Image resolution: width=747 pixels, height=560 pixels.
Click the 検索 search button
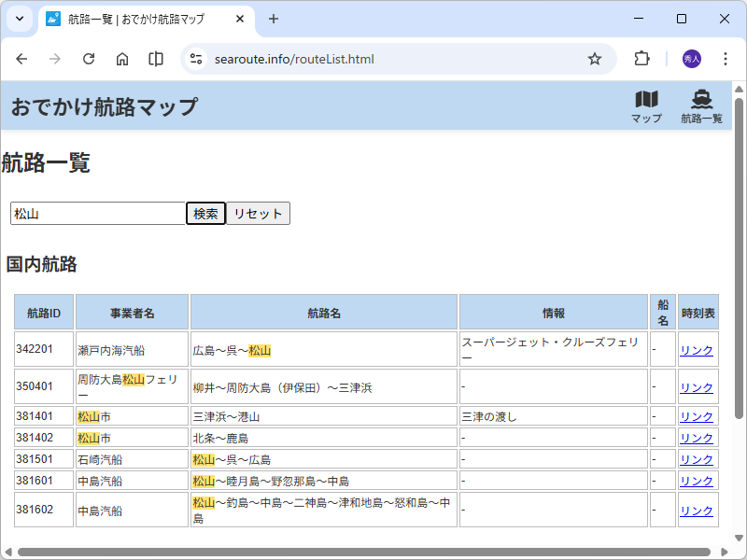[204, 213]
